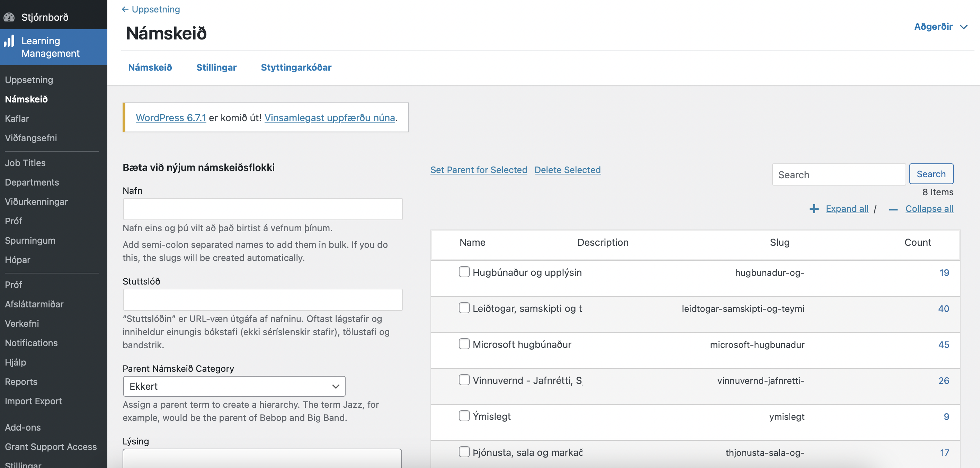
Task: Open Reports in the sidebar menu
Action: 21,382
